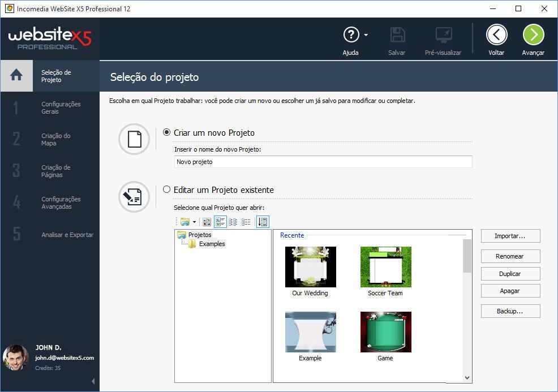Go to step 5 Analisar e Exportar

[50, 234]
